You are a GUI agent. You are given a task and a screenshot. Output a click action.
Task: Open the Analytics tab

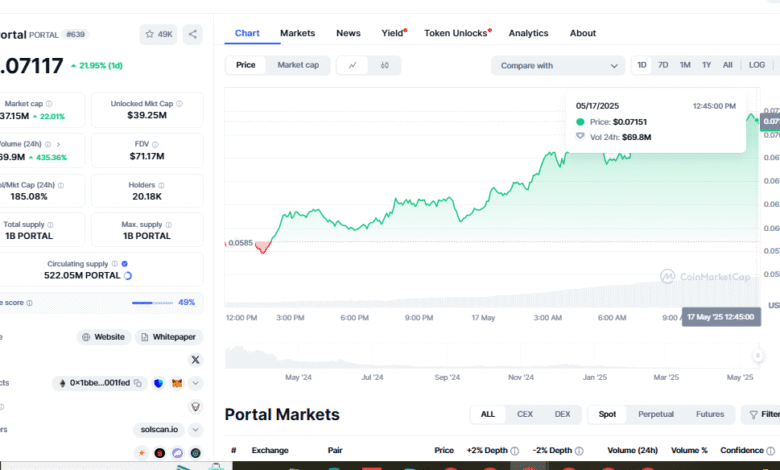pos(528,33)
